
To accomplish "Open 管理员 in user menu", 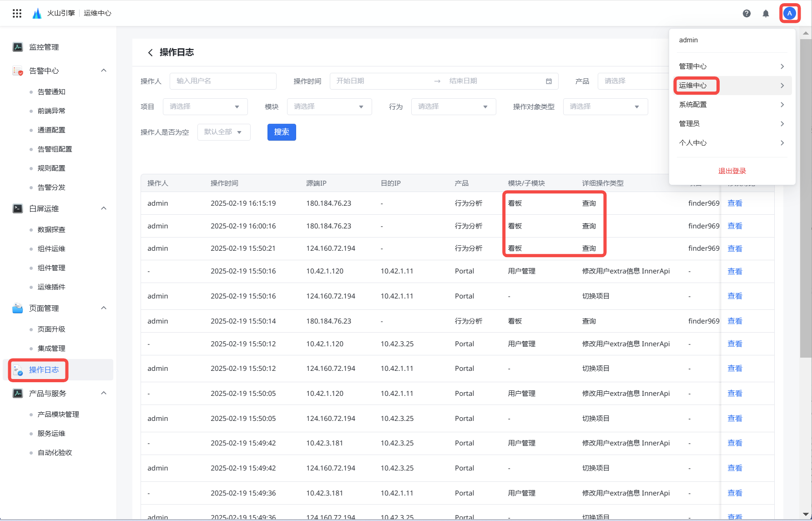I will tap(732, 124).
